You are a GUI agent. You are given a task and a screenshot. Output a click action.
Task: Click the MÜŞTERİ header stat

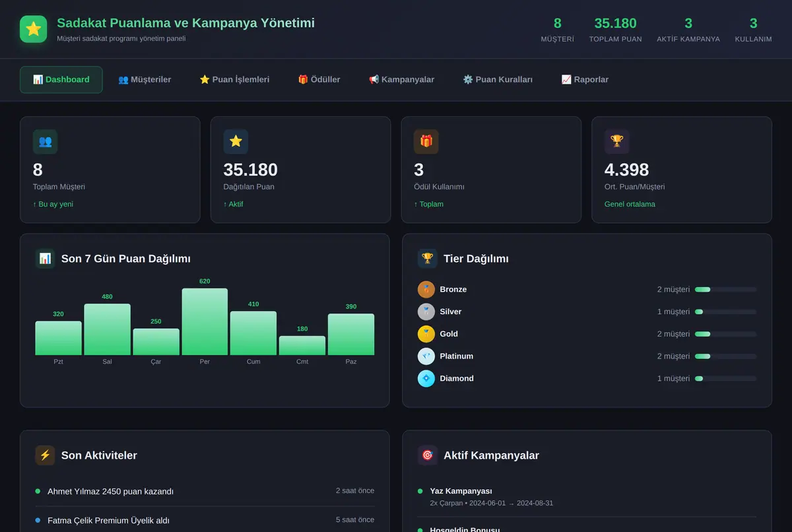coord(557,30)
